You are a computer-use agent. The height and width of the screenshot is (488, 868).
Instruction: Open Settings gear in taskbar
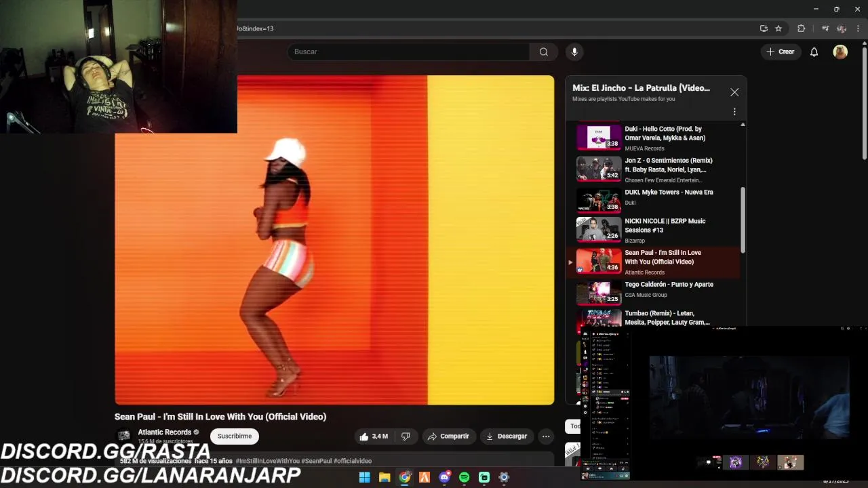504,477
